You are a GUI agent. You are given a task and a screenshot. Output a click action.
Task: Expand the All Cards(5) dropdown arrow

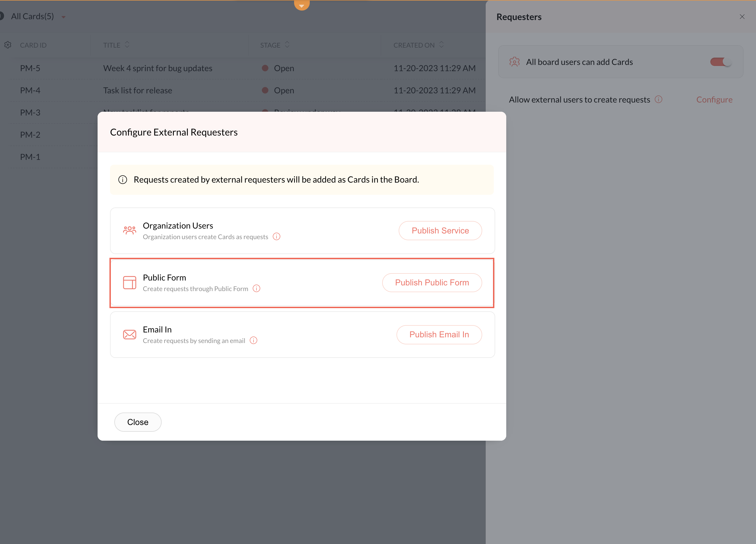63,17
